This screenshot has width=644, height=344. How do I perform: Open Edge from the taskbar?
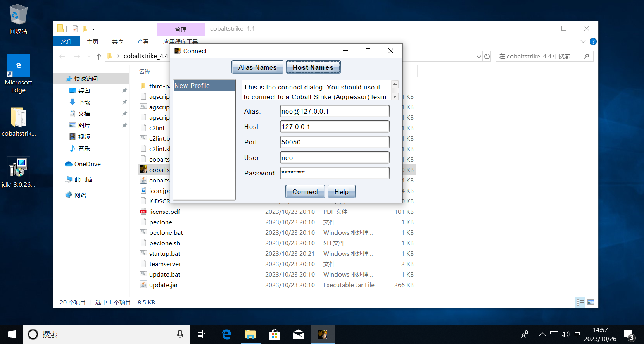[x=226, y=334]
